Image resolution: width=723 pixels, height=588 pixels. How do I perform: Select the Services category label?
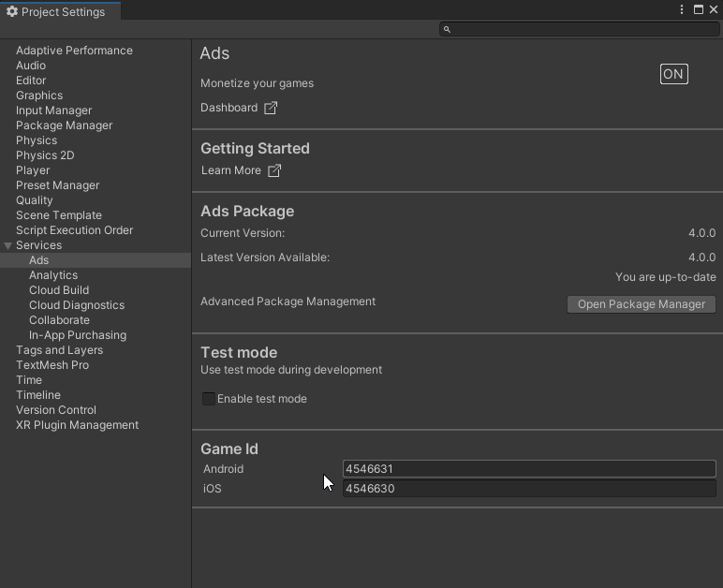[38, 245]
